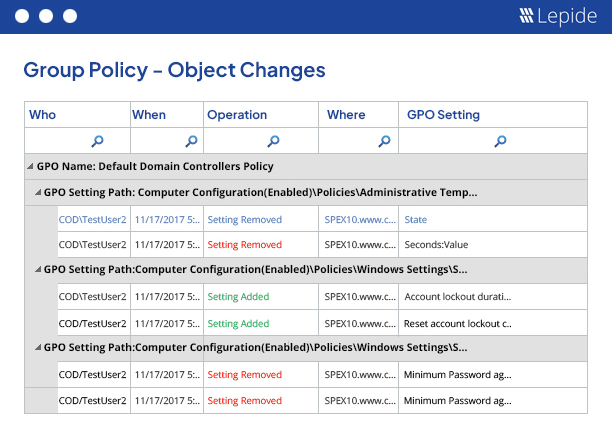Click the SPEX10.www.c... cell in Account lockout row
The height and width of the screenshot is (430, 612).
(360, 297)
